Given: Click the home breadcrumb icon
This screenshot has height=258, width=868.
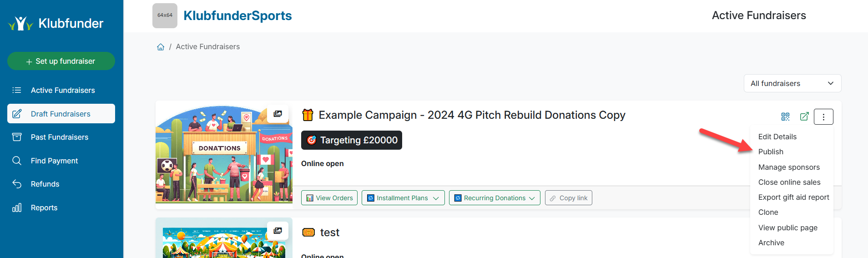Looking at the screenshot, I should pos(161,47).
